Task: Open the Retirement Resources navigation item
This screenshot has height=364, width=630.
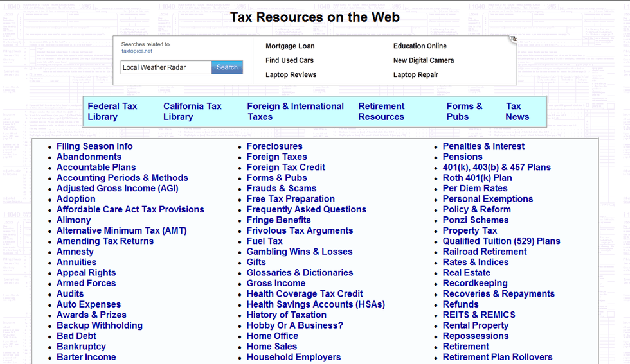Action: coord(381,112)
